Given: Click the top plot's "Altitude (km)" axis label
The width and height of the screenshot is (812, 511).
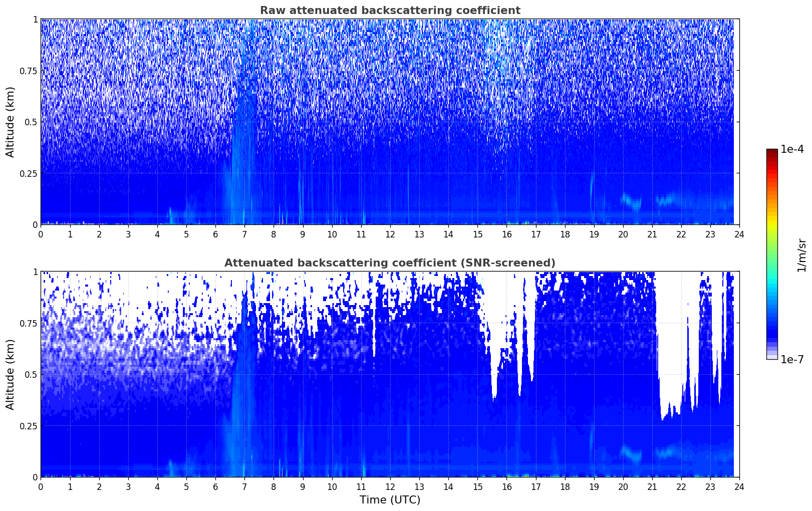Looking at the screenshot, I should click(x=11, y=122).
